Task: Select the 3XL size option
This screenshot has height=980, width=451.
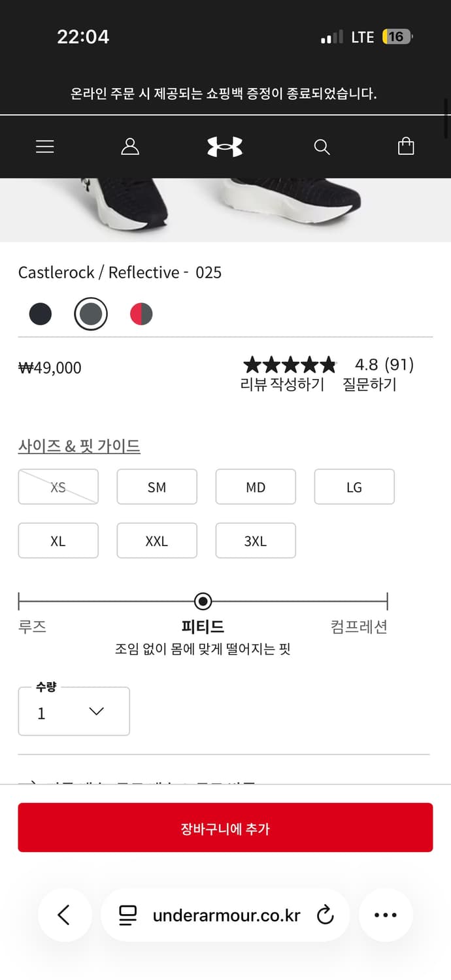Action: coord(256,540)
